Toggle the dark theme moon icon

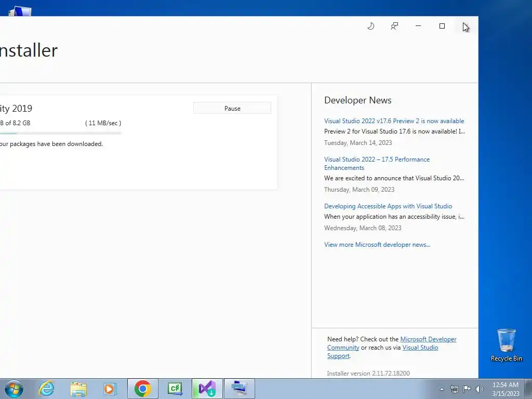click(x=370, y=26)
